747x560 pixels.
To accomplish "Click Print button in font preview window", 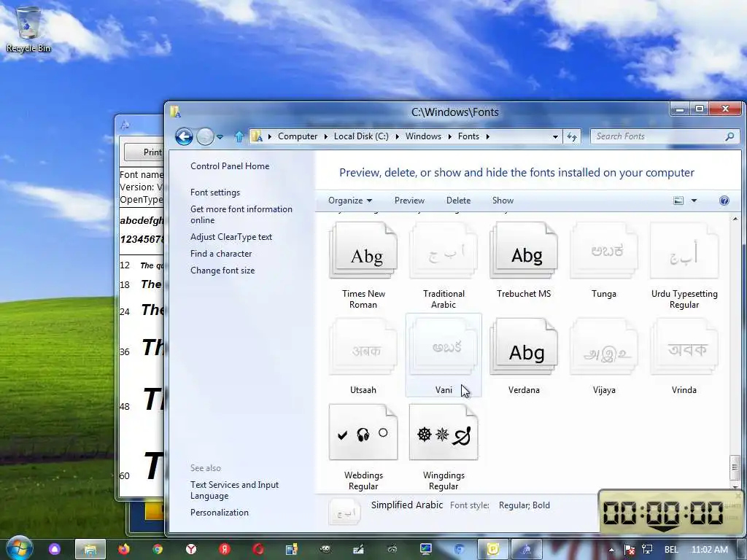I will pyautogui.click(x=144, y=152).
